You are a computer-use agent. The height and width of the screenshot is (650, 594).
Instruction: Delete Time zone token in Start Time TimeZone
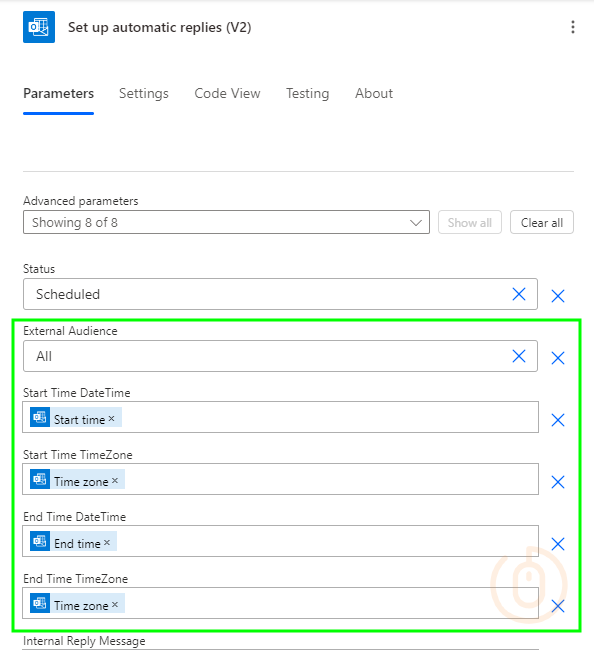[x=115, y=480]
